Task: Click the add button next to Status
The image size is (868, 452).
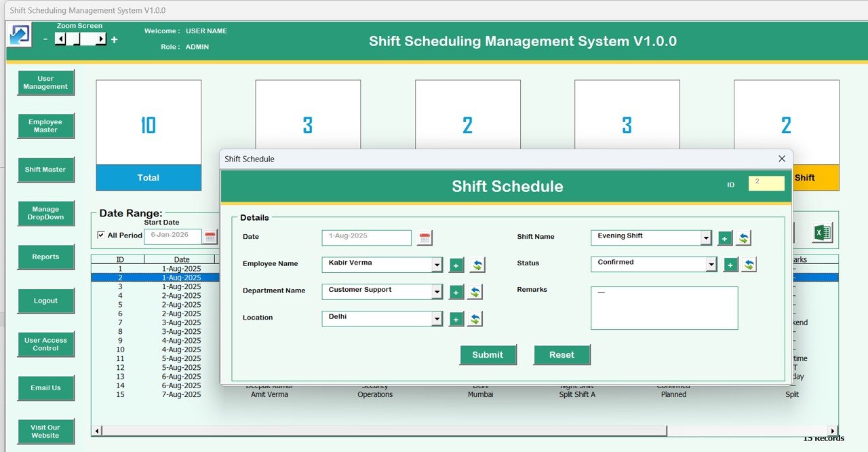Action: click(x=730, y=265)
